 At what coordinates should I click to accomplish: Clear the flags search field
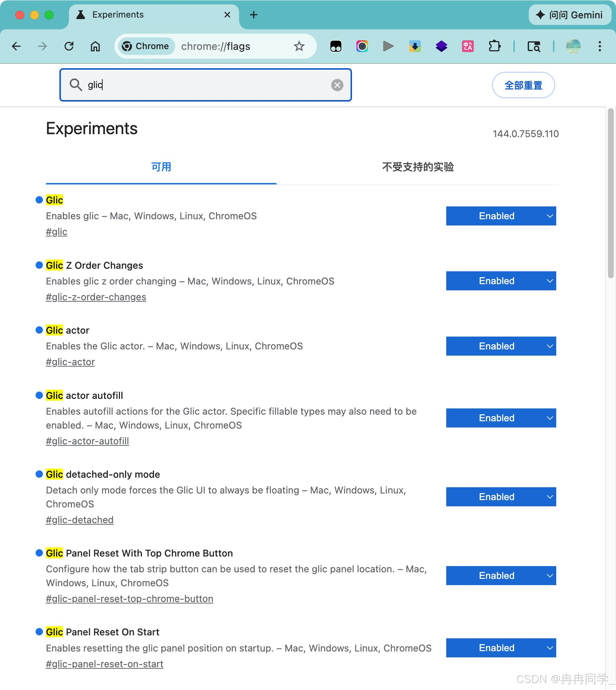[x=337, y=85]
